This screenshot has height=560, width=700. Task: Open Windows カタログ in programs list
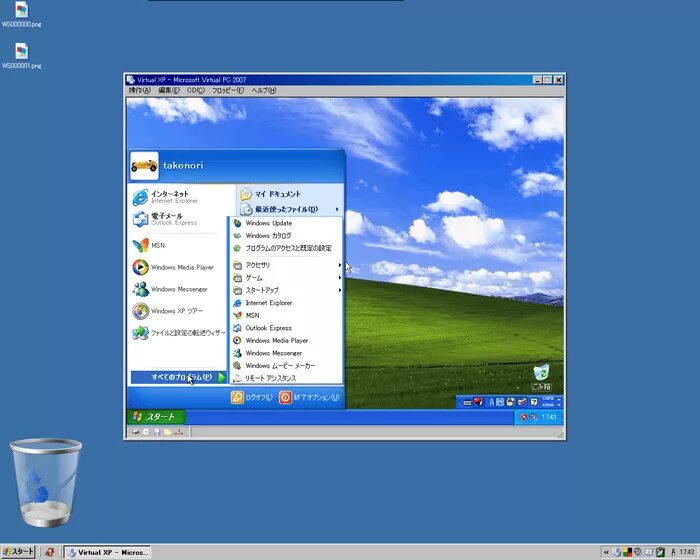pos(286,235)
